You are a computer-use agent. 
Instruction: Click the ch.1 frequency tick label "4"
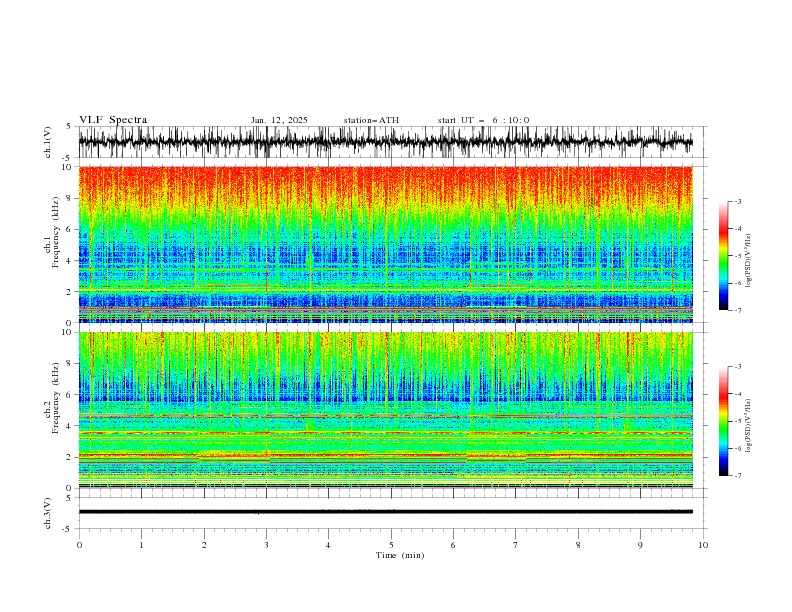click(70, 261)
